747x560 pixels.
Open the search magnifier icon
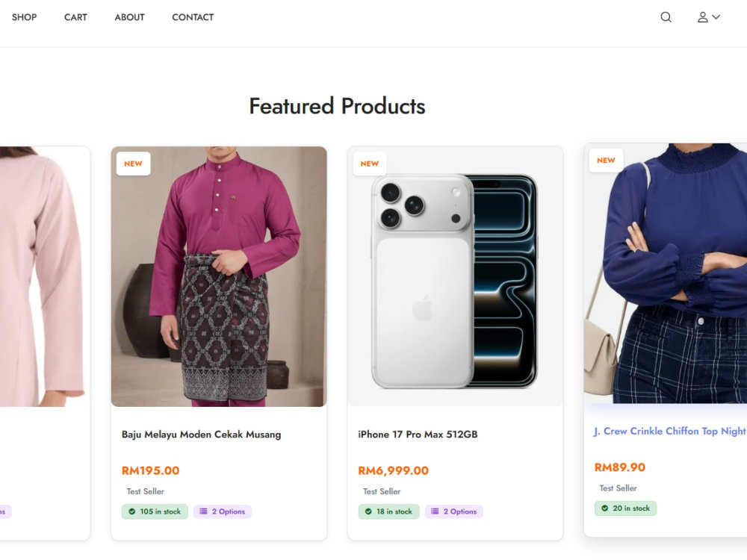pos(666,17)
